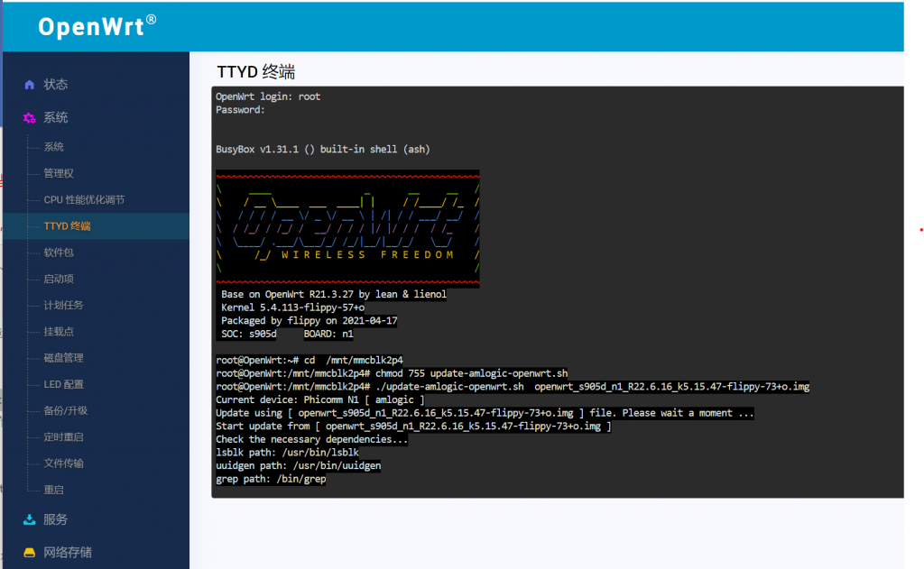Click the storage icon beside 网络存储

coord(29,552)
